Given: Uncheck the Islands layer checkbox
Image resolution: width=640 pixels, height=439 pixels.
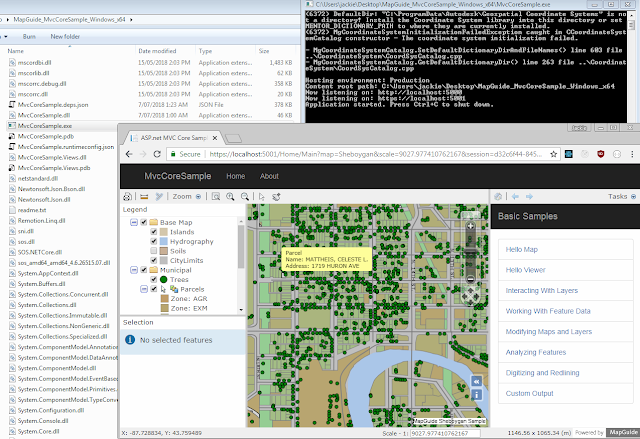Looking at the screenshot, I should tap(154, 232).
